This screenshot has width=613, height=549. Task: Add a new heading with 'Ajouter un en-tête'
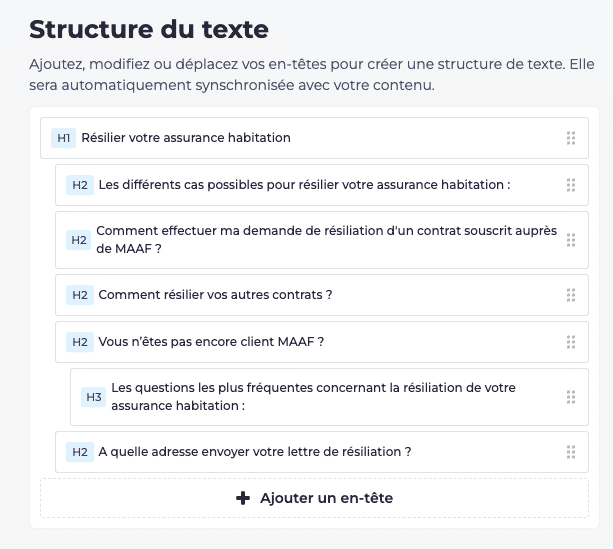[x=314, y=498]
